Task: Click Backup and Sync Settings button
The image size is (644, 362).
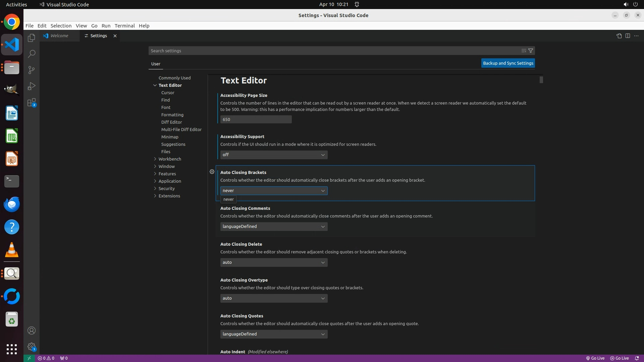Action: (508, 63)
